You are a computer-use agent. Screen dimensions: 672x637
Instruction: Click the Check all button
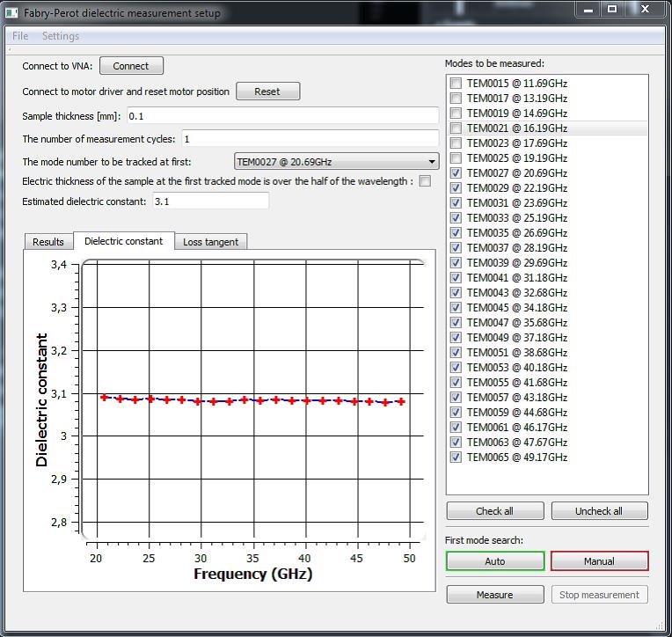coord(495,511)
